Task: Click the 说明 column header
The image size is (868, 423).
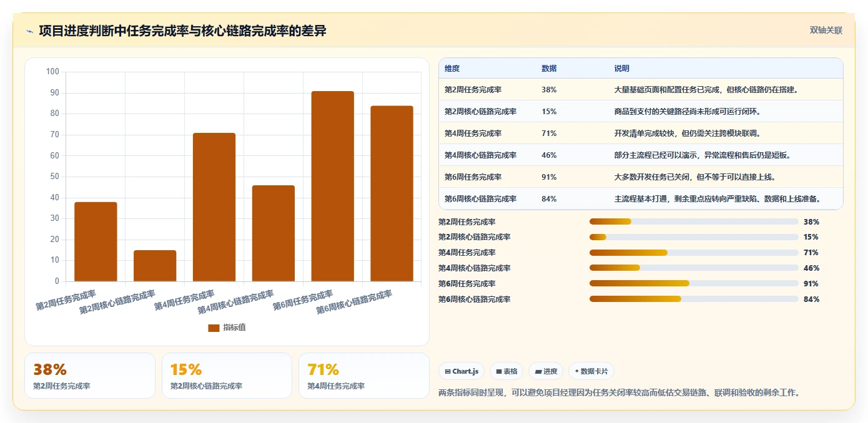Action: pyautogui.click(x=622, y=69)
